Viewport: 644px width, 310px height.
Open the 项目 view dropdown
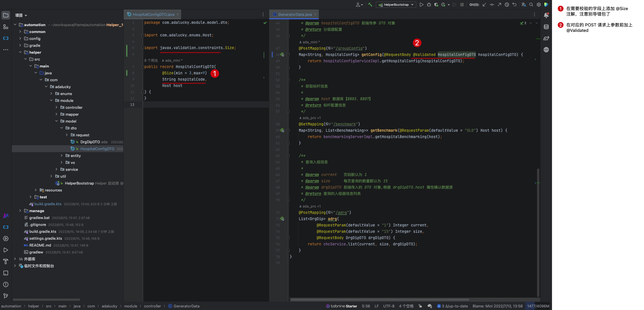(x=21, y=15)
